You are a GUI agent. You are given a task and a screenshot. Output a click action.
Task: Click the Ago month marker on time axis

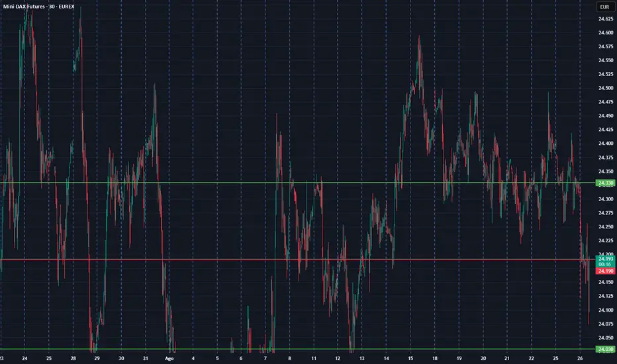coord(169,358)
